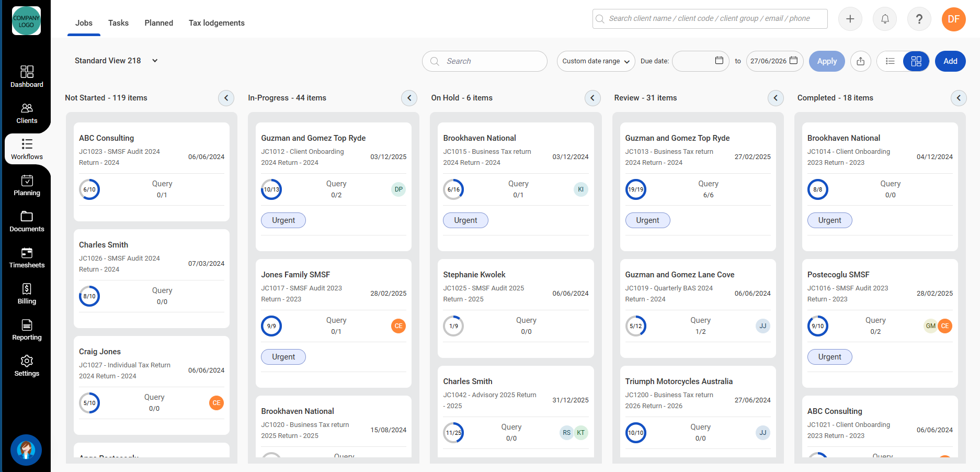The width and height of the screenshot is (980, 472).
Task: Collapse the Completed column
Action: (x=959, y=98)
